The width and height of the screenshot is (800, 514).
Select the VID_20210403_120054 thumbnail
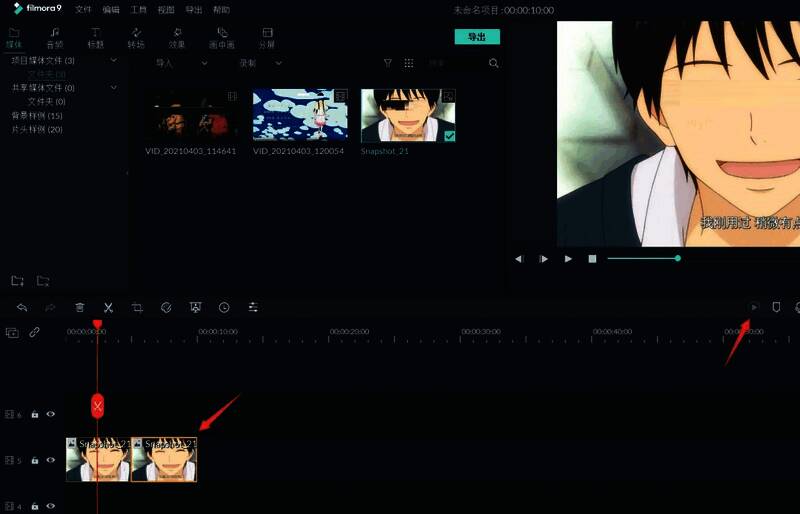tap(301, 115)
